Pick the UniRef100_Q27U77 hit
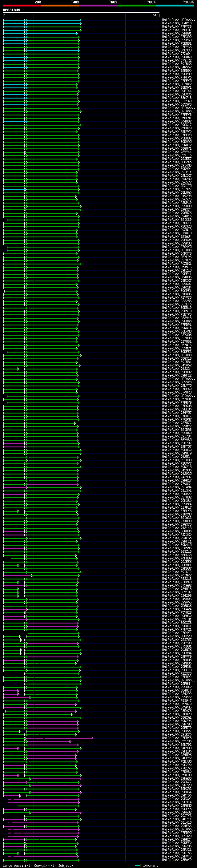This screenshot has height=868, width=197. click(177, 423)
